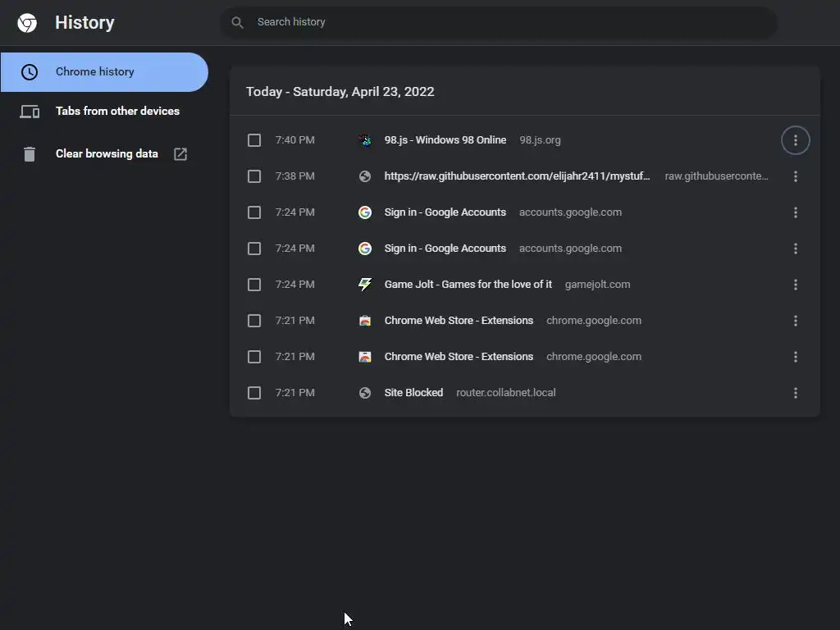
Task: Click the 98.js site favicon
Action: click(365, 140)
